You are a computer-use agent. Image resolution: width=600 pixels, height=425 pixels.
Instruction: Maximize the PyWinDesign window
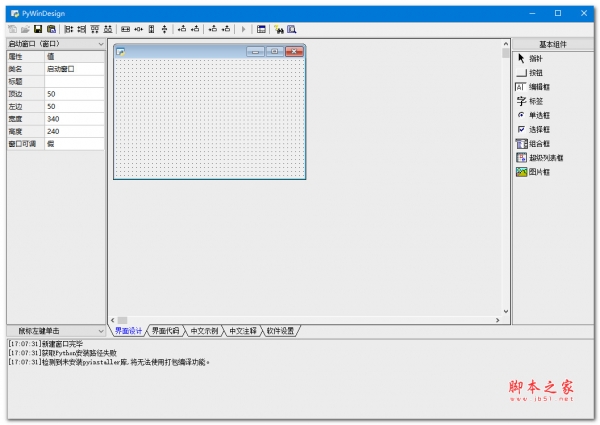pos(558,13)
